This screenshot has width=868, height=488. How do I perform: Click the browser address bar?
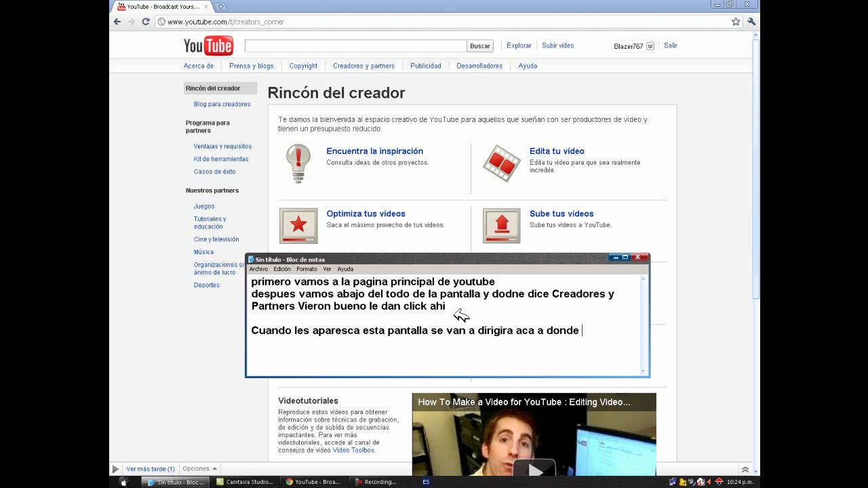click(x=448, y=22)
